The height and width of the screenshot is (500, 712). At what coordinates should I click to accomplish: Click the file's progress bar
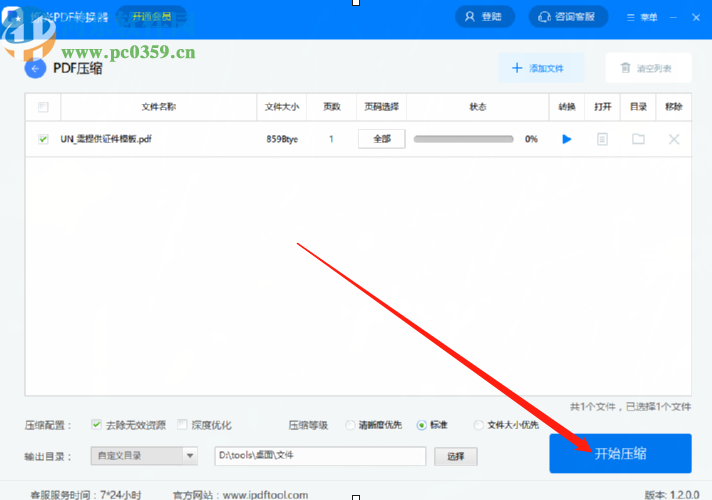(463, 139)
